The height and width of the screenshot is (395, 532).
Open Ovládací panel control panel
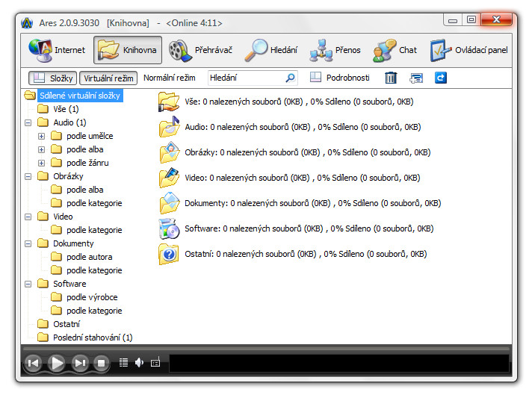point(468,50)
